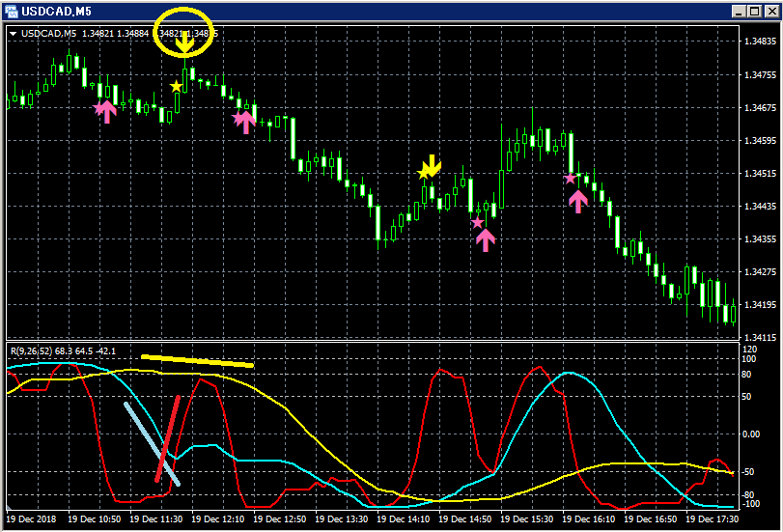Click the 19 Dec 13:30 time label
This screenshot has width=783, height=532.
[342, 519]
